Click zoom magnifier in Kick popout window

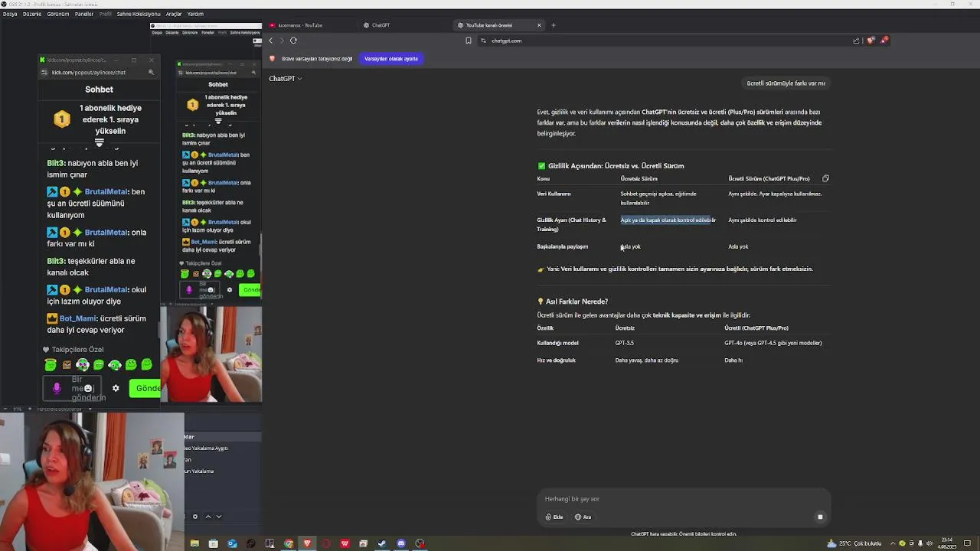[x=151, y=72]
